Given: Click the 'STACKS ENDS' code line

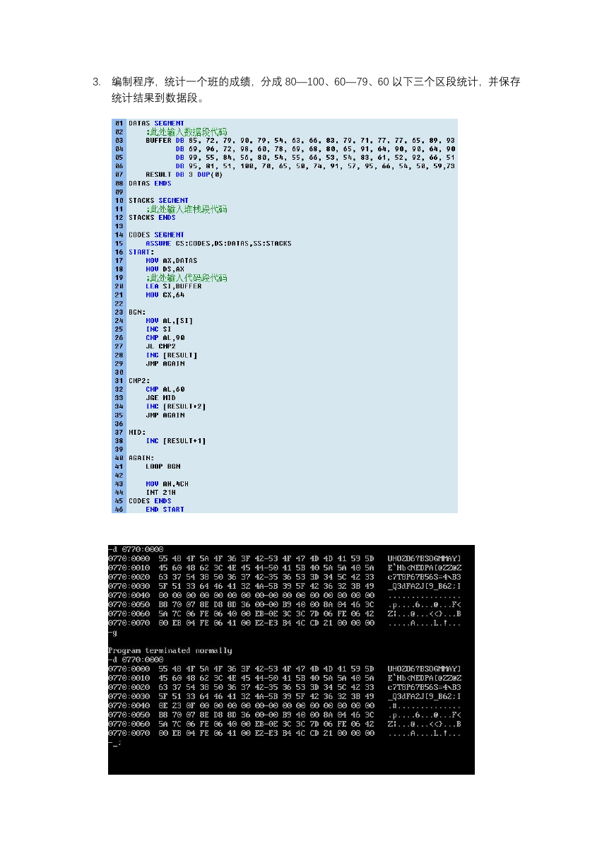Looking at the screenshot, I should (152, 218).
